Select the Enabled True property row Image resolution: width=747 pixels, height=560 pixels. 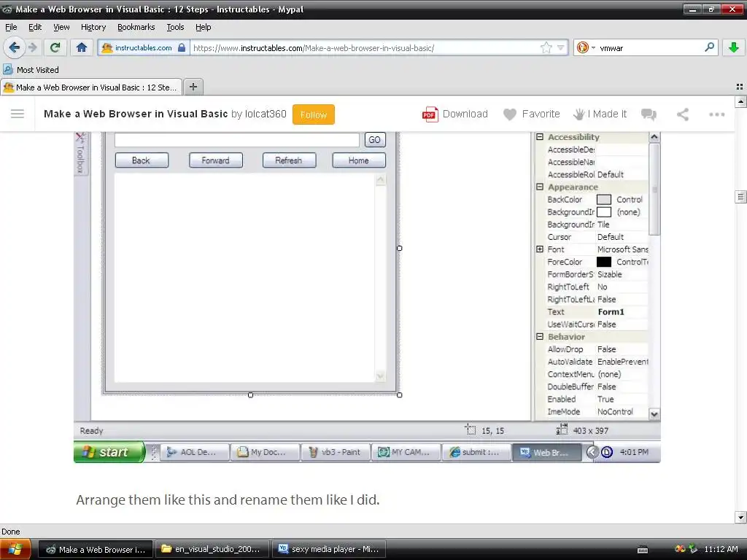pyautogui.click(x=597, y=399)
